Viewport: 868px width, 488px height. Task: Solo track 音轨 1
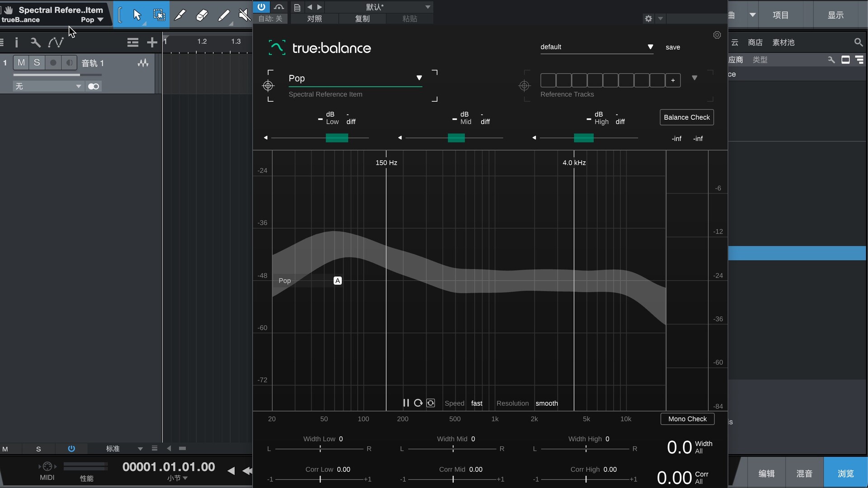pos(37,63)
